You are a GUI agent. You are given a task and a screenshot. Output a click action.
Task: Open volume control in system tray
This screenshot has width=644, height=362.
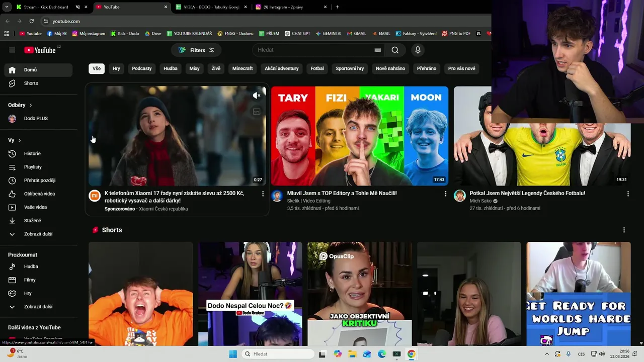602,354
